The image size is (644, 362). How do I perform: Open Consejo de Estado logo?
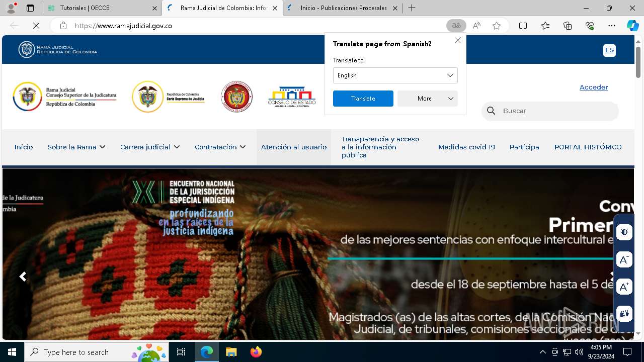point(292,97)
